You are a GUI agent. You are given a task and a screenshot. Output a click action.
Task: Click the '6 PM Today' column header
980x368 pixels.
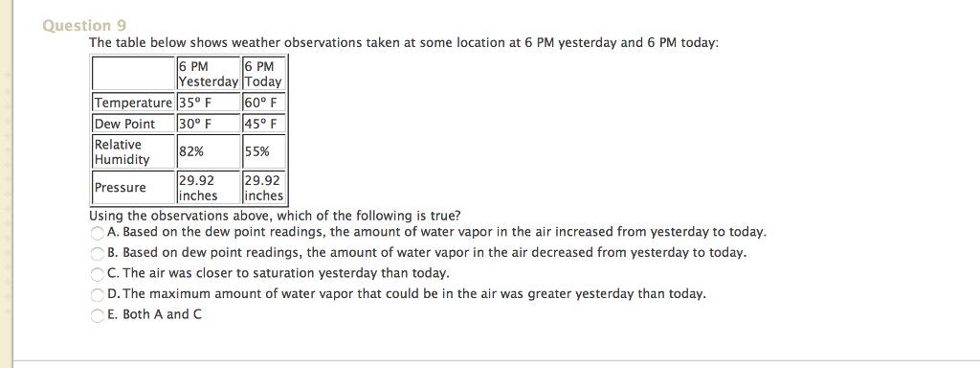[264, 74]
